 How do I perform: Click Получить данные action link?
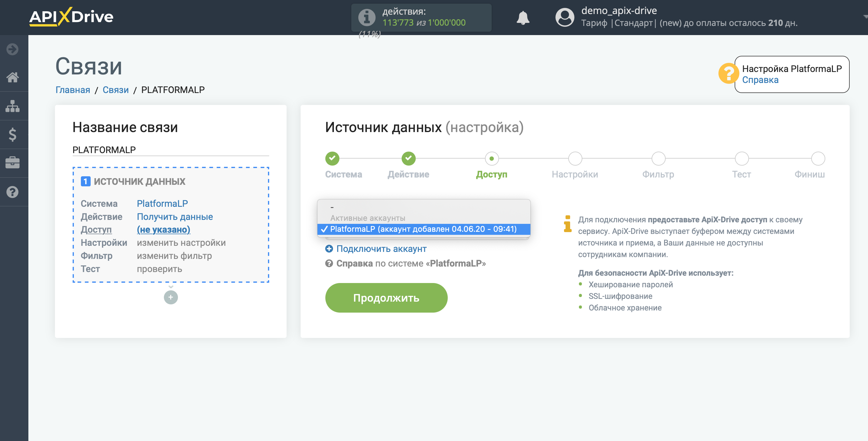tap(175, 217)
